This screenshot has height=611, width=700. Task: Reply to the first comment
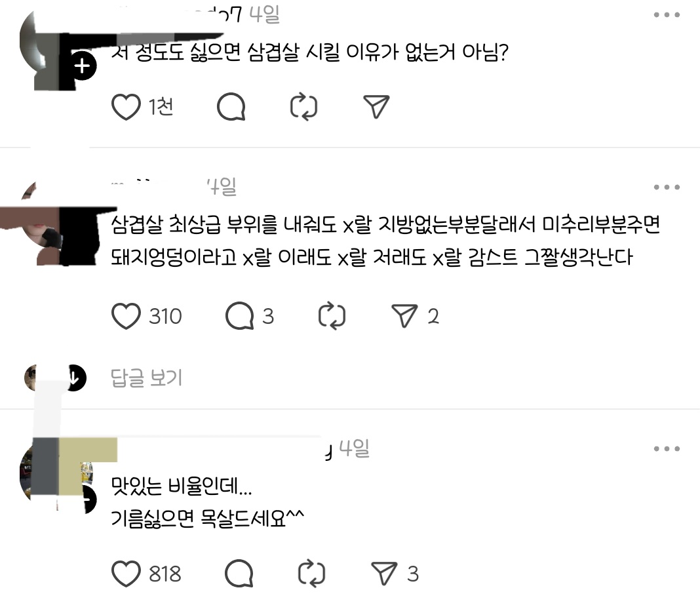[231, 108]
